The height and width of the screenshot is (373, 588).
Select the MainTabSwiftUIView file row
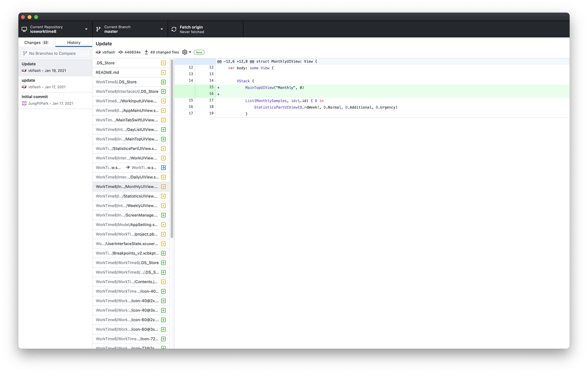[x=131, y=120]
